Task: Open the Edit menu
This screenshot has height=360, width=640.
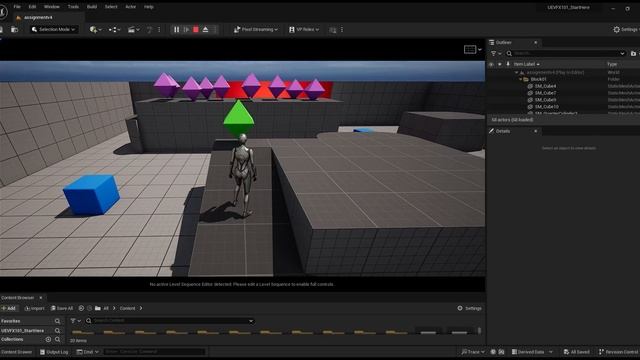Action: click(32, 7)
